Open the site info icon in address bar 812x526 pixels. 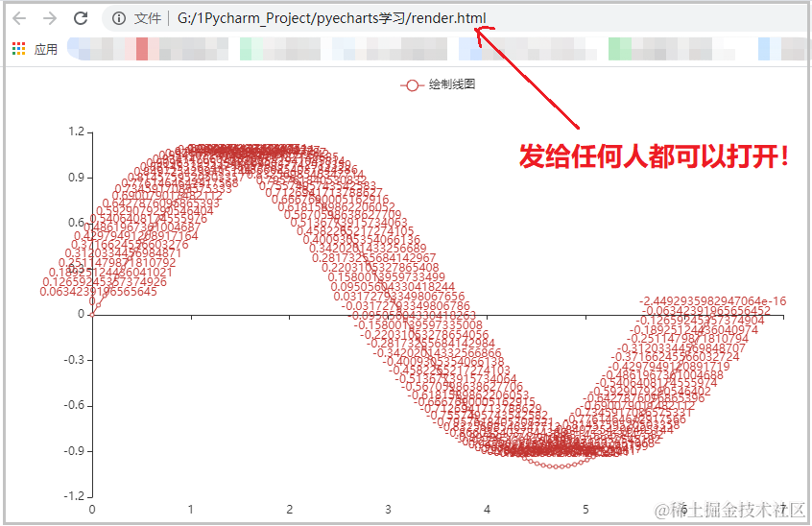[119, 18]
